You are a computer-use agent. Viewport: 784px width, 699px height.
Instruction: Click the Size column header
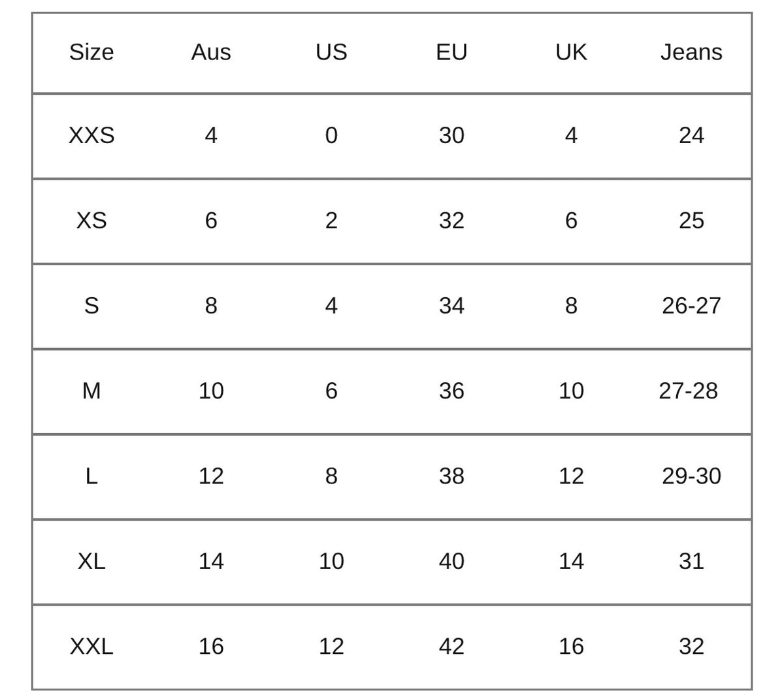pos(91,52)
